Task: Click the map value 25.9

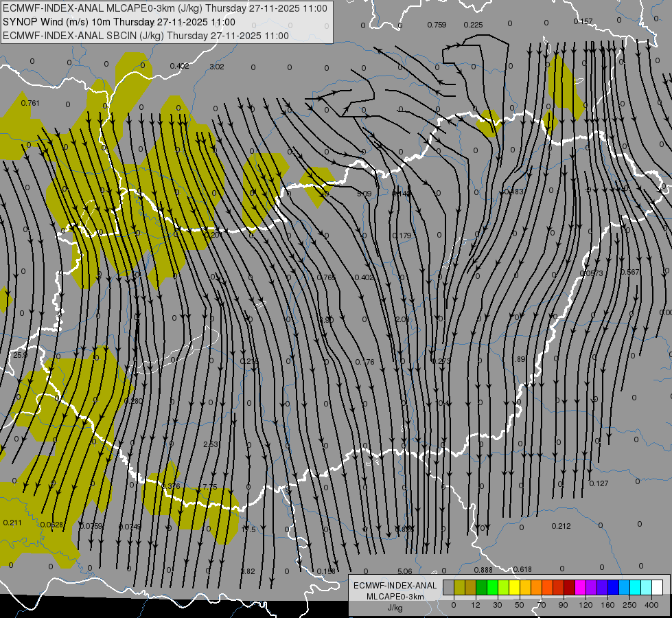Action: [x=20, y=356]
